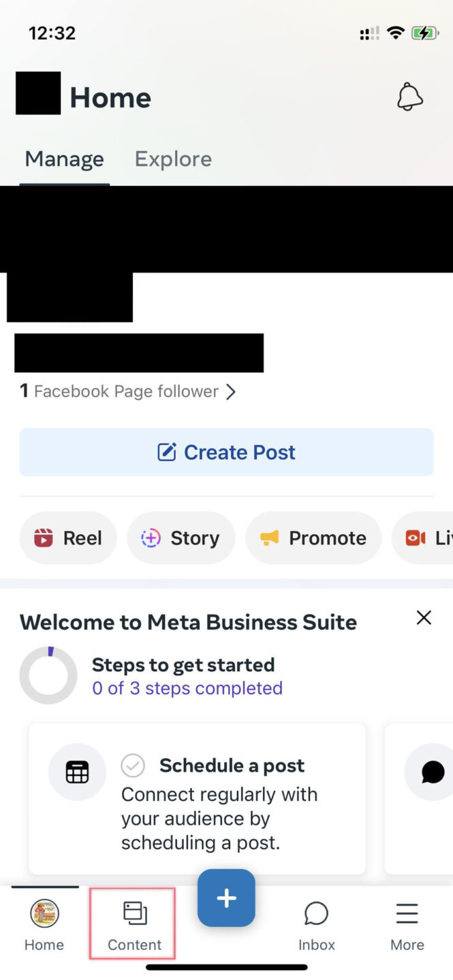Screen dimensions: 453x980
Task: Open the More menu
Action: [407, 926]
